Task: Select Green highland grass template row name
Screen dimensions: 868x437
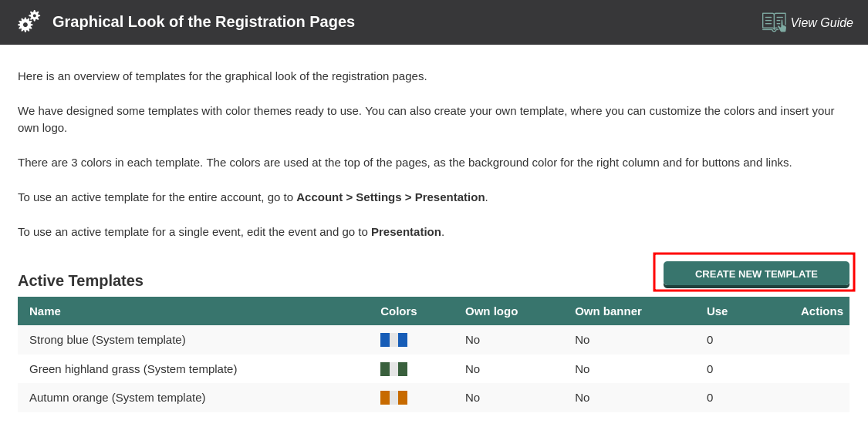Action: pos(133,369)
